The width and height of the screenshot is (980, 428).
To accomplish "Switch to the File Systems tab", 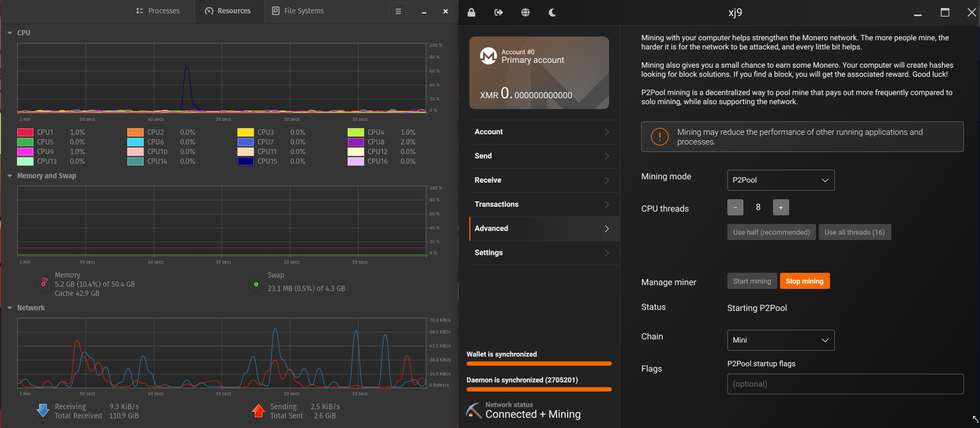I will 298,11.
